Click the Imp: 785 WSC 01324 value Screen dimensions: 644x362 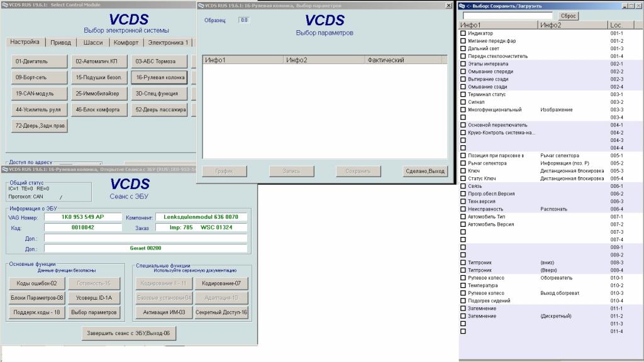tap(201, 228)
